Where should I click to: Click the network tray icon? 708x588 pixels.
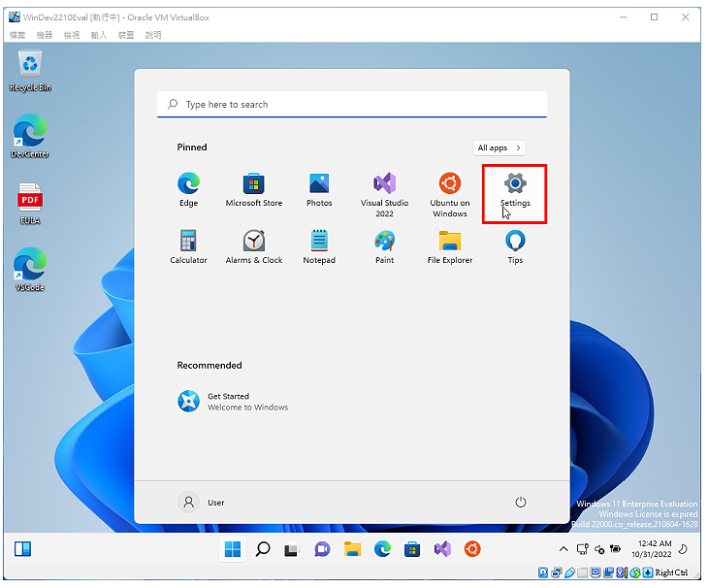click(x=583, y=549)
